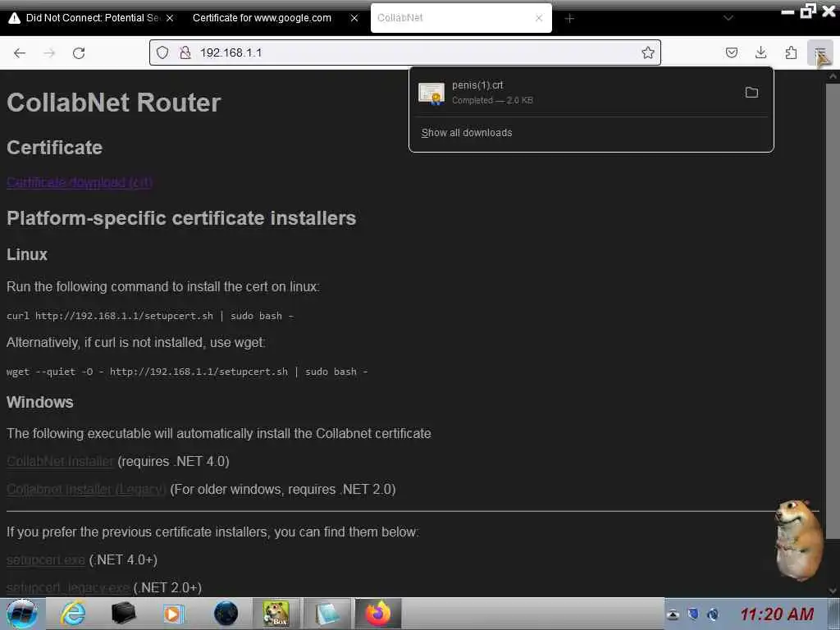Click the scrollbar up arrow
This screenshot has width=840, height=630.
click(833, 76)
